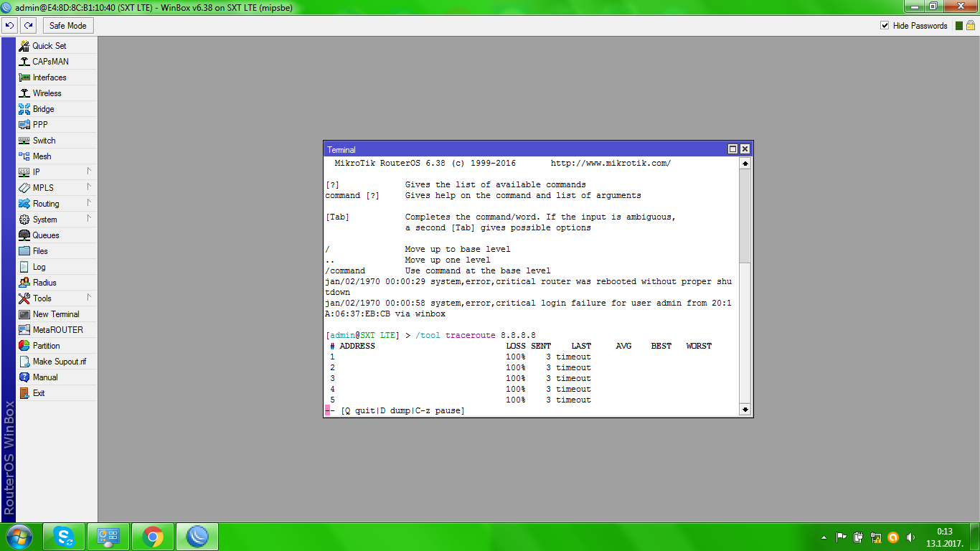Viewport: 980px width, 551px height.
Task: Open Skype from the taskbar
Action: 63,537
